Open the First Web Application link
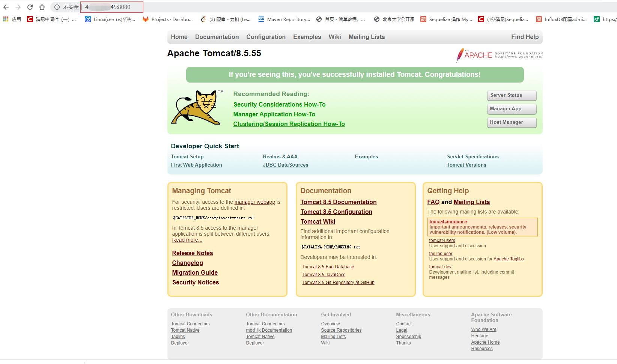The image size is (617, 364). [x=196, y=165]
